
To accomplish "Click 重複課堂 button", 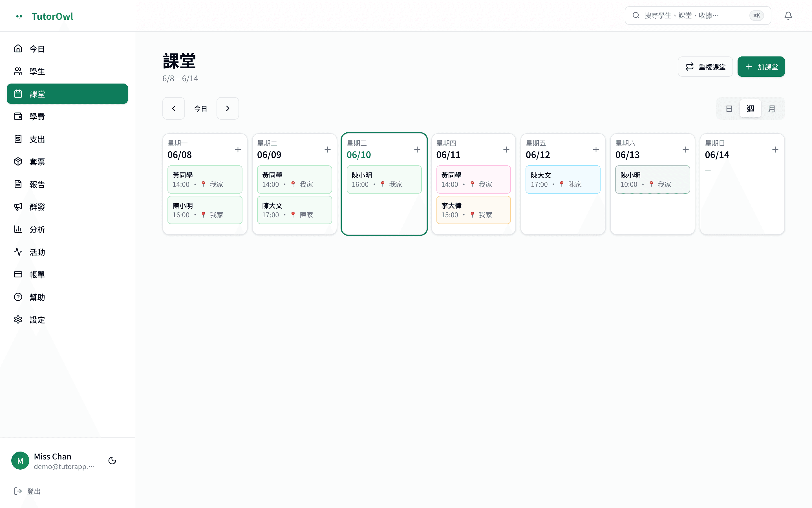I will tap(705, 67).
